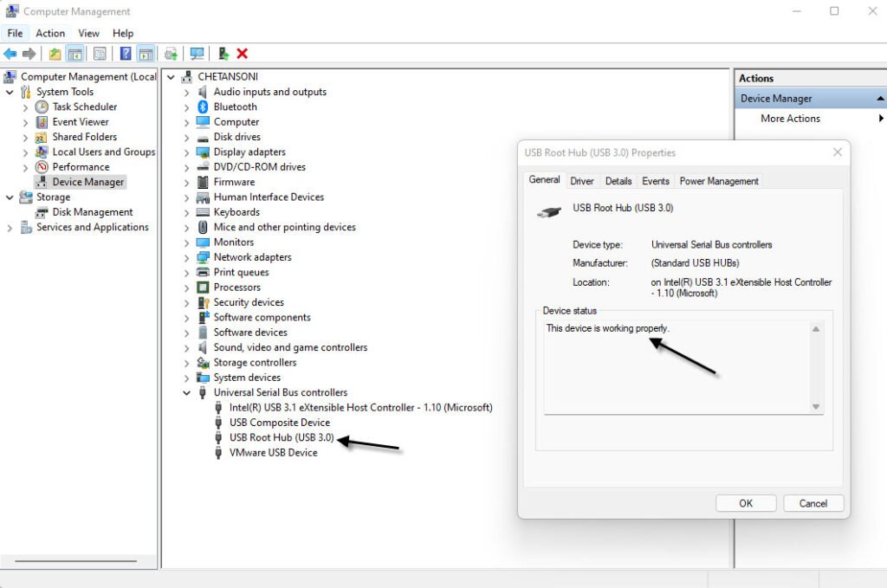Open the Action menu

click(50, 33)
